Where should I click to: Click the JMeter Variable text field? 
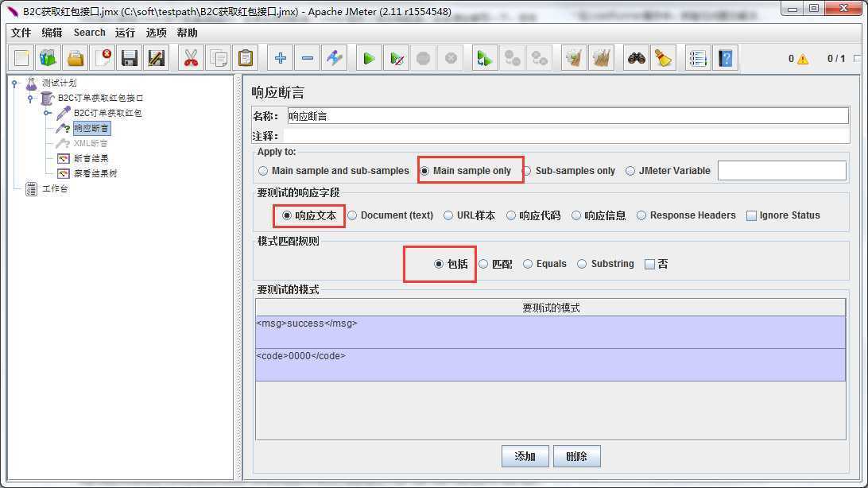pyautogui.click(x=781, y=170)
